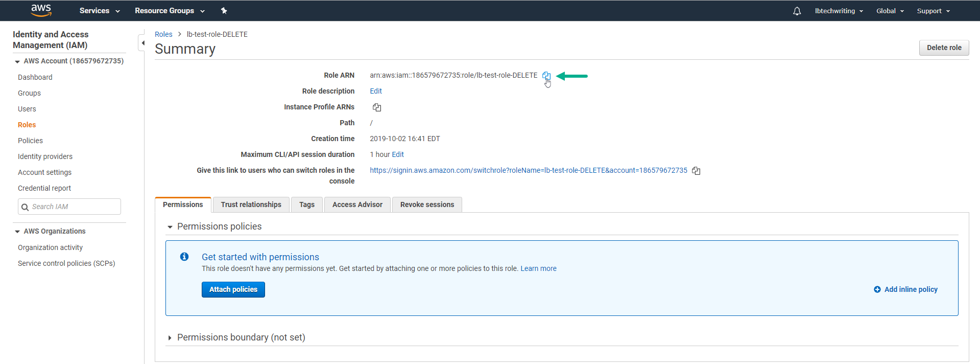Copy the Instance Profile ARNs icon
980x364 pixels.
377,107
